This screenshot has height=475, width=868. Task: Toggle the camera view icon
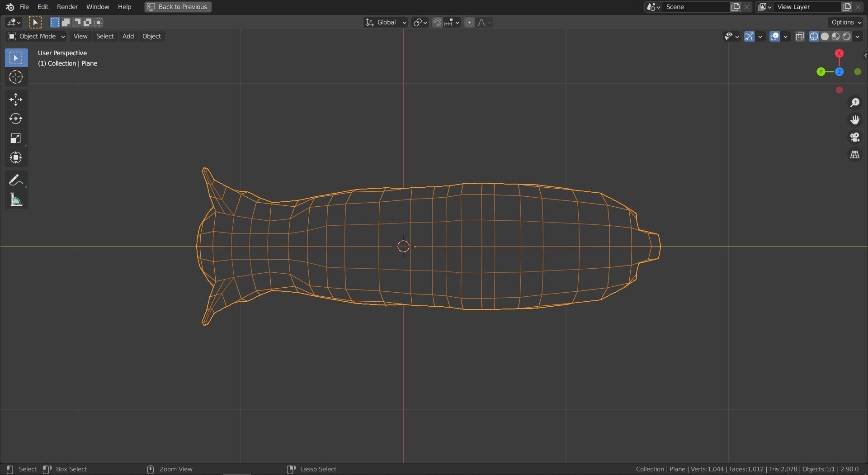coord(855,138)
